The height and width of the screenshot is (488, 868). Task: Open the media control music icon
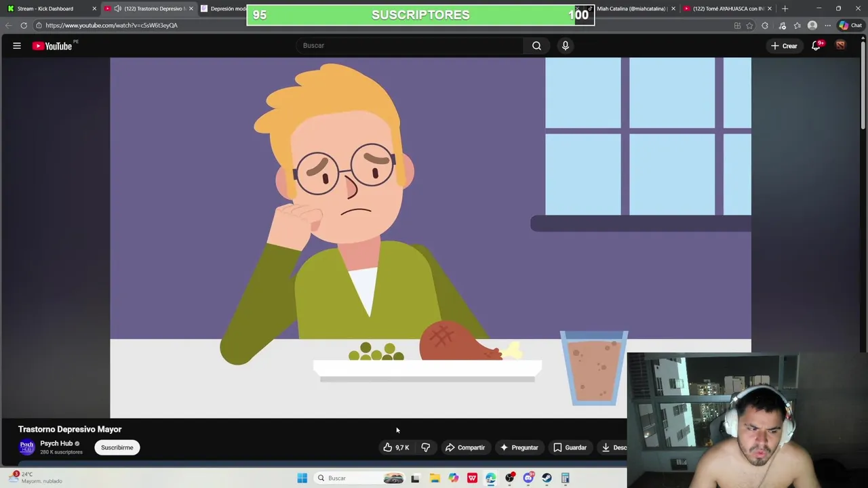coord(783,25)
